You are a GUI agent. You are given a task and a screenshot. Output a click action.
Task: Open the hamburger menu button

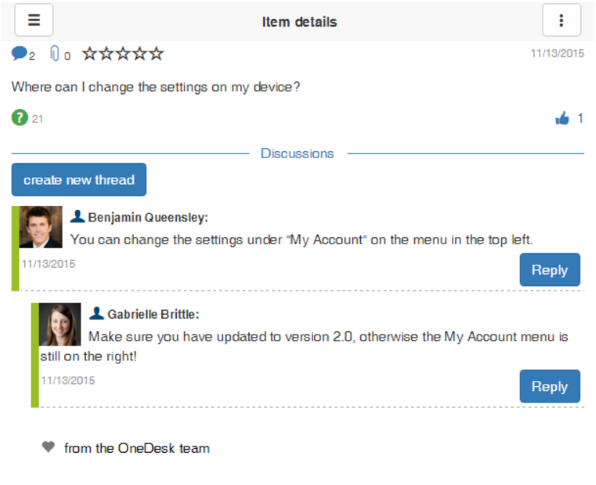pyautogui.click(x=34, y=20)
